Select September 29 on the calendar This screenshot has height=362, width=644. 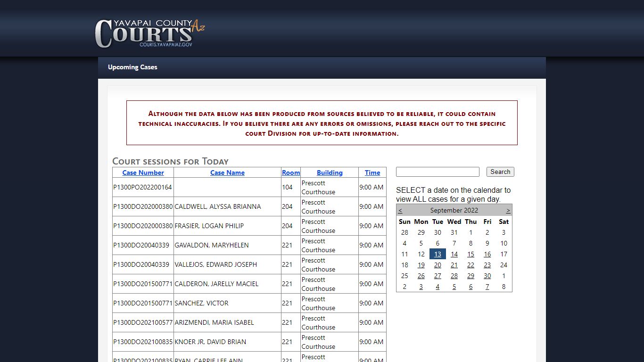point(471,276)
